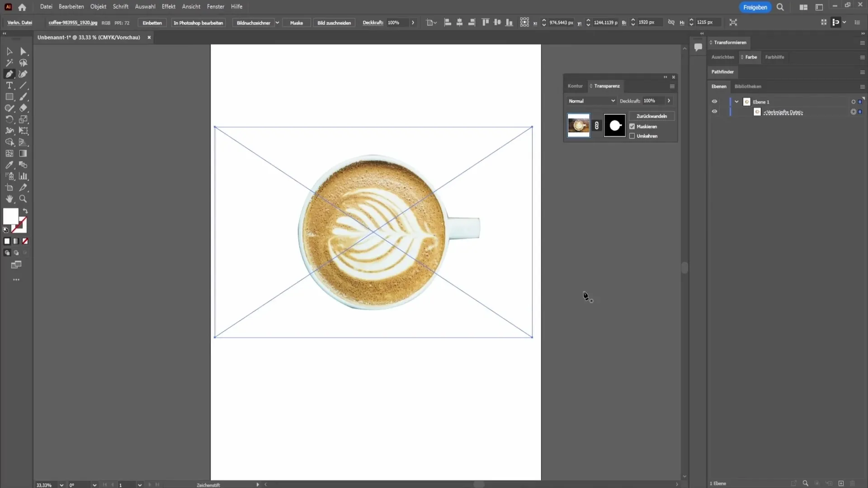Select the Magic Wand tool

(x=9, y=63)
